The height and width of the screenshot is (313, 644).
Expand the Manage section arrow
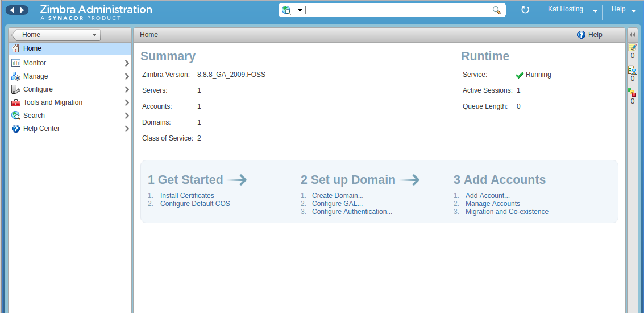pos(127,76)
